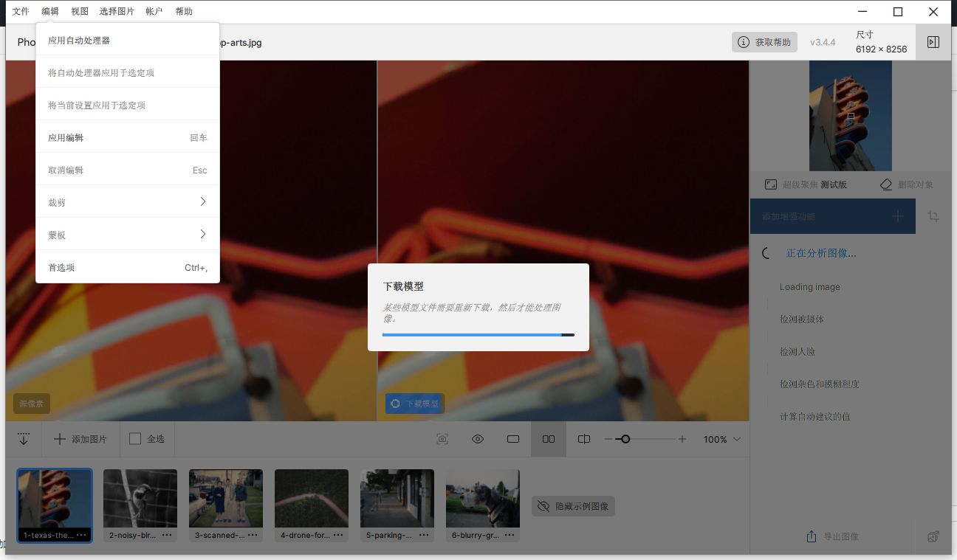Open more options for 3-scanned thumbnail

point(253,535)
